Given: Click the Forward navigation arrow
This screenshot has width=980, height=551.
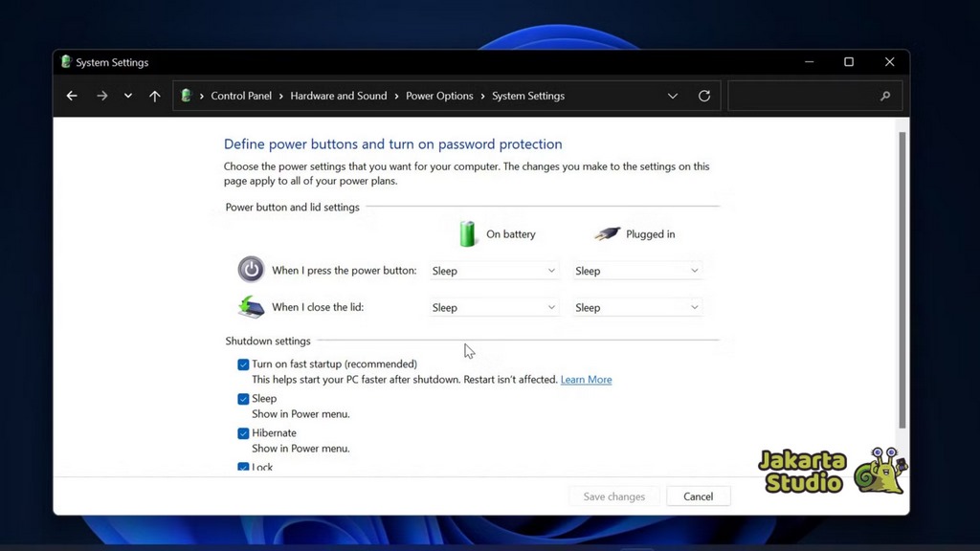Looking at the screenshot, I should 102,96.
